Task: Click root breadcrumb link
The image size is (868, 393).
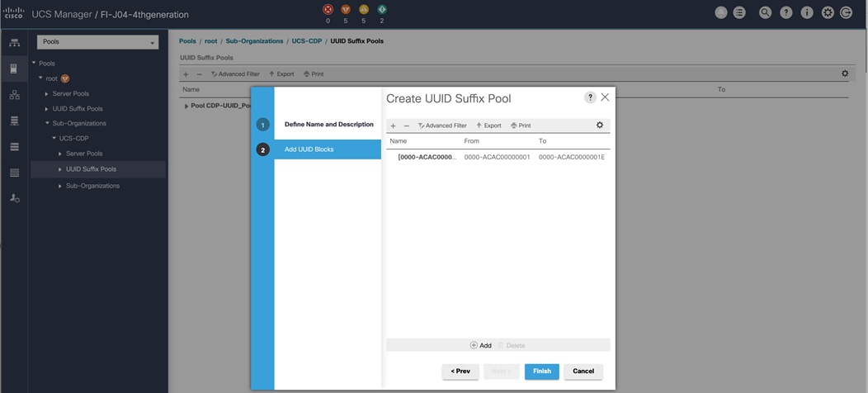Action: (211, 41)
